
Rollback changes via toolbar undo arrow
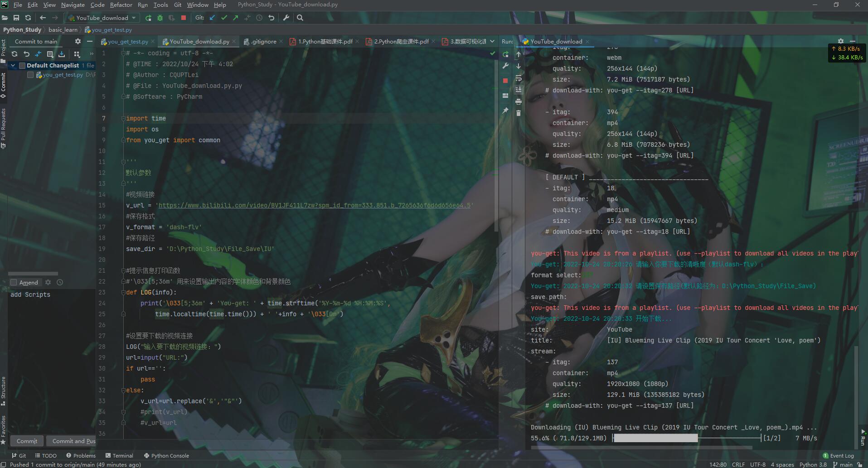coord(271,18)
